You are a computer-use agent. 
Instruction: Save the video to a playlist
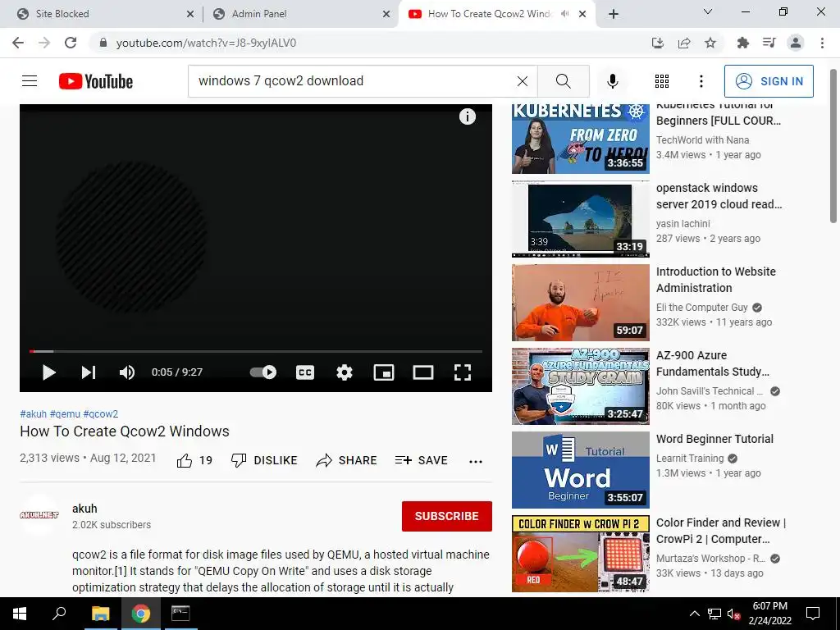(x=421, y=460)
